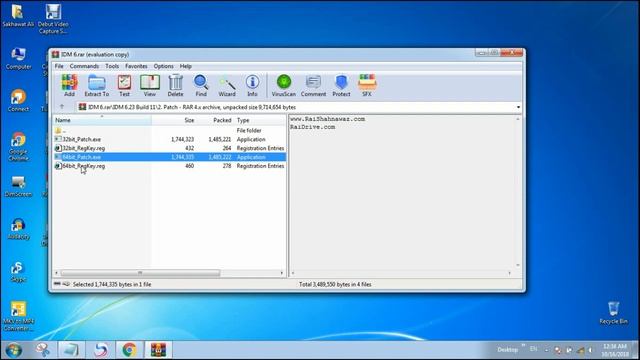Select the Skype desktop icon
This screenshot has width=640, height=360.
[x=18, y=272]
